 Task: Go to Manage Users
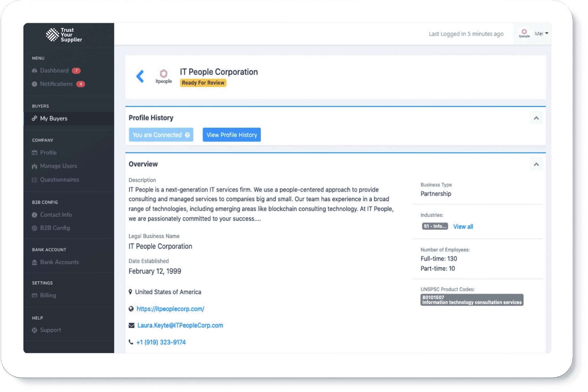58,166
